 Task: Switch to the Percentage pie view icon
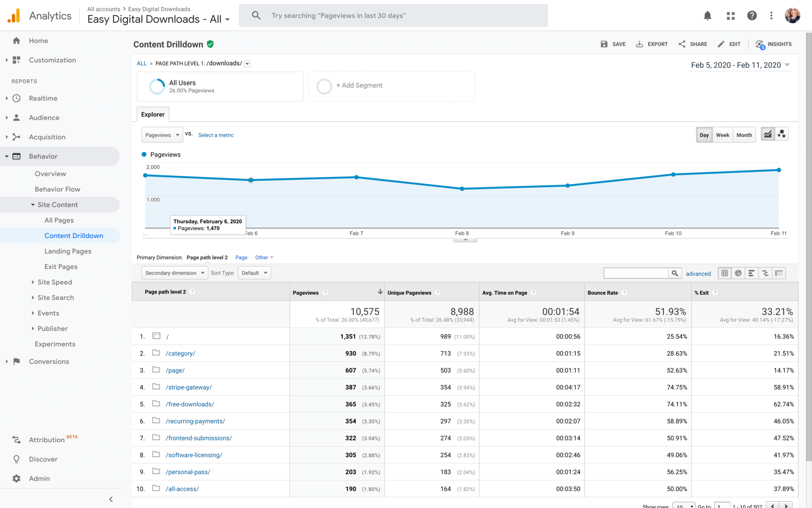tap(738, 273)
